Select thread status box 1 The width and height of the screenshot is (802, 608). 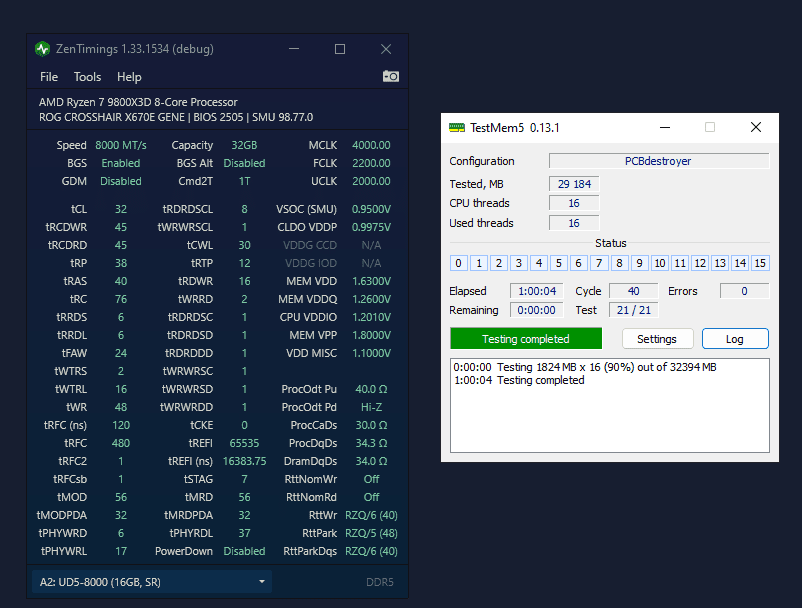click(x=479, y=263)
